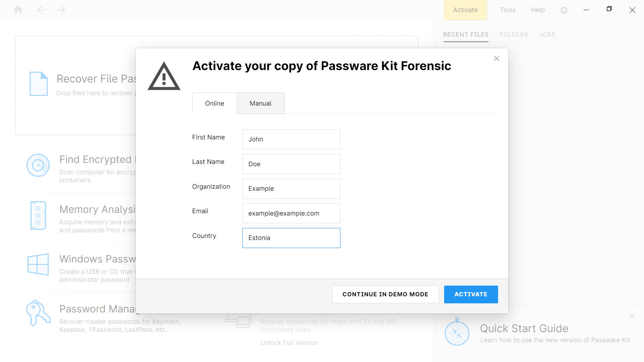Screen dimensions: 644x362
Task: Click the home icon in the toolbar
Action: click(18, 10)
